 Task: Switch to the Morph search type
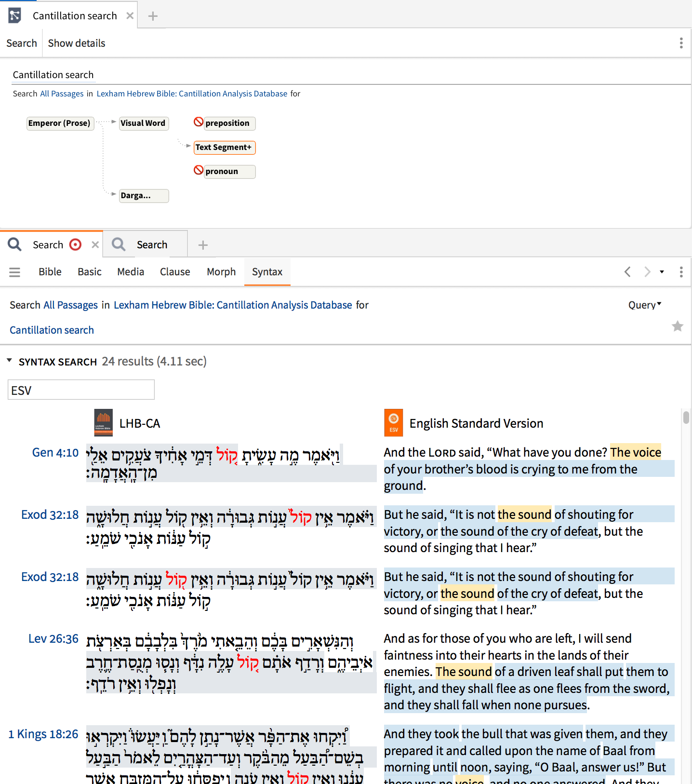[x=221, y=272]
